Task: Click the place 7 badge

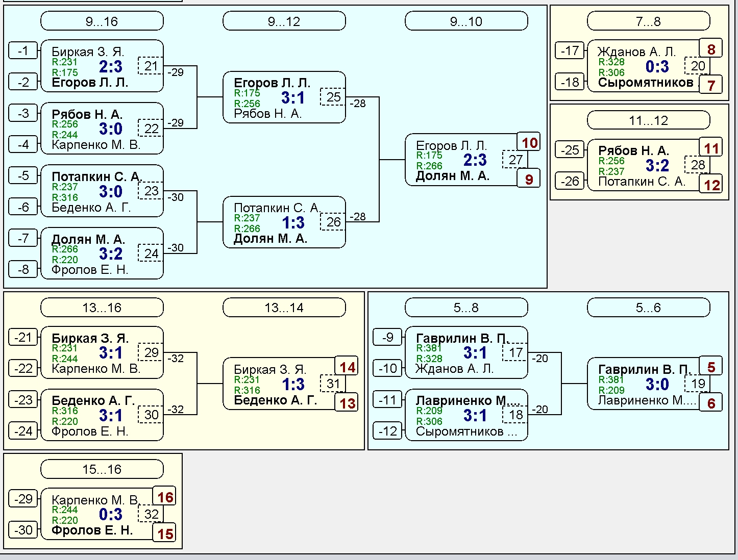Action: (711, 85)
